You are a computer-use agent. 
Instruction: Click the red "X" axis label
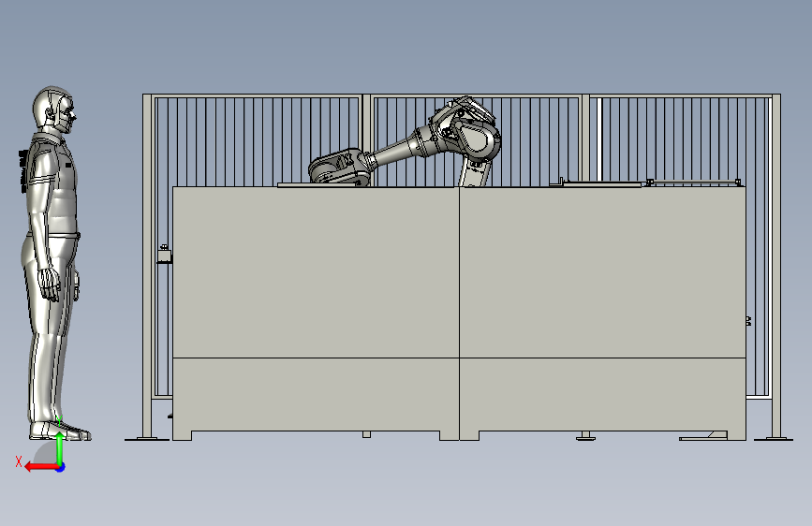click(19, 461)
